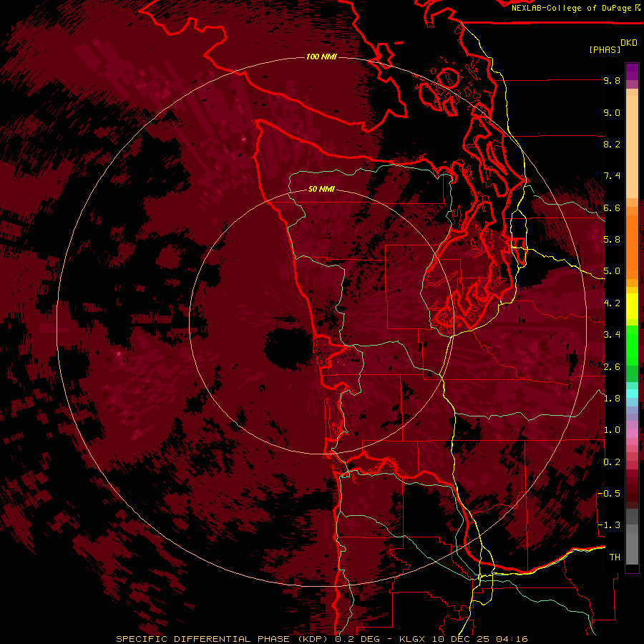
Task: Click the DKD legend title
Action: coord(629,43)
